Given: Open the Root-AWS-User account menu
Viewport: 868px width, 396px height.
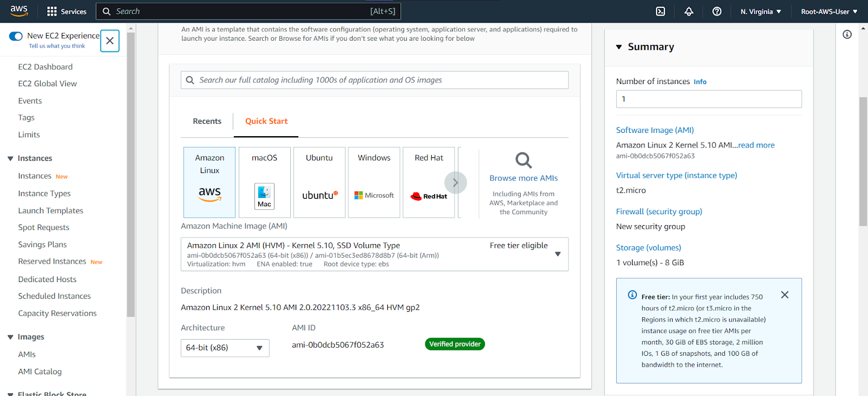Looking at the screenshot, I should (x=829, y=11).
